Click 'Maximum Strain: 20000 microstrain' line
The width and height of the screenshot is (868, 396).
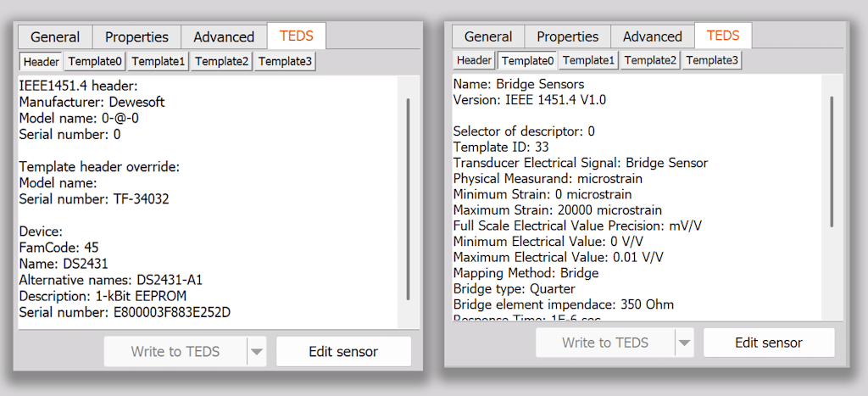558,210
